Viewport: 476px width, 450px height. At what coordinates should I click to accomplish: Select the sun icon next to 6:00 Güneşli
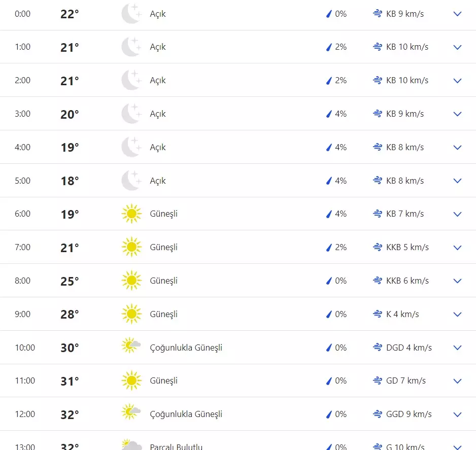(x=131, y=214)
